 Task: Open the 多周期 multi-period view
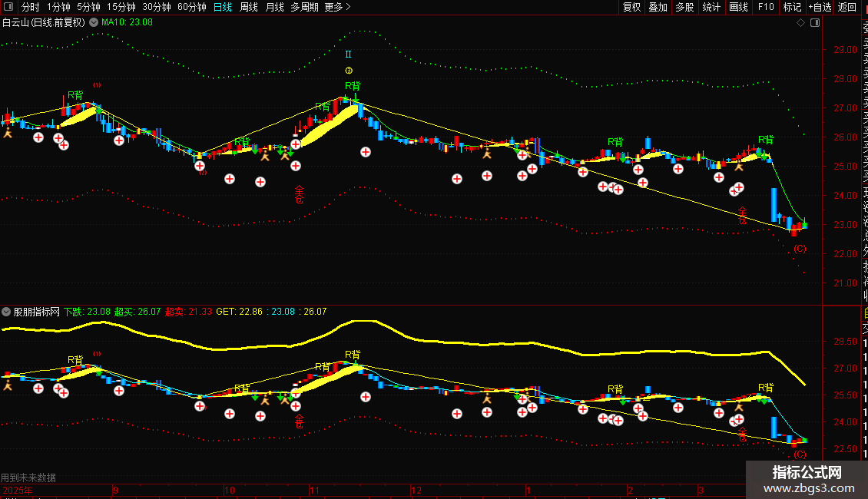pyautogui.click(x=304, y=7)
